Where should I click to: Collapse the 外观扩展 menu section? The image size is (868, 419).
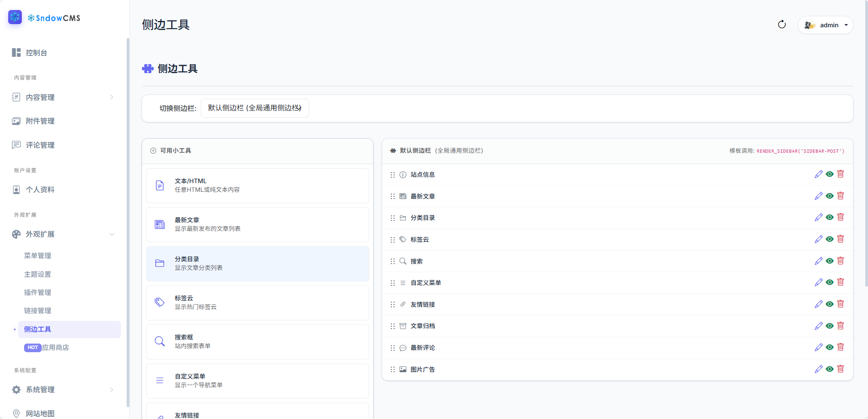coord(112,234)
